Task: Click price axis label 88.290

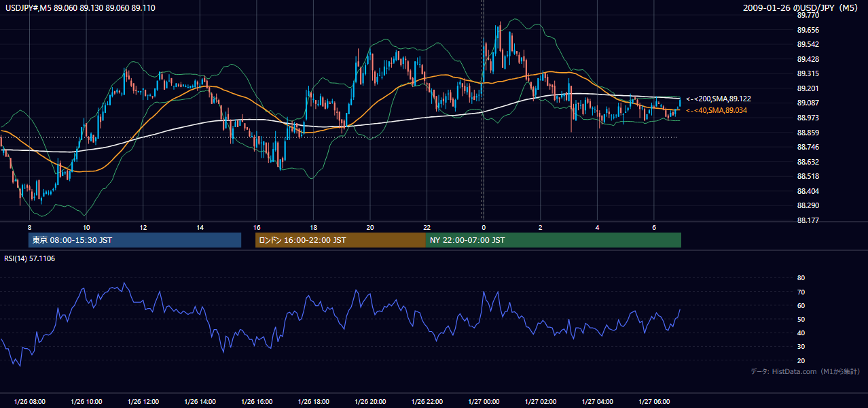Action: (808, 205)
